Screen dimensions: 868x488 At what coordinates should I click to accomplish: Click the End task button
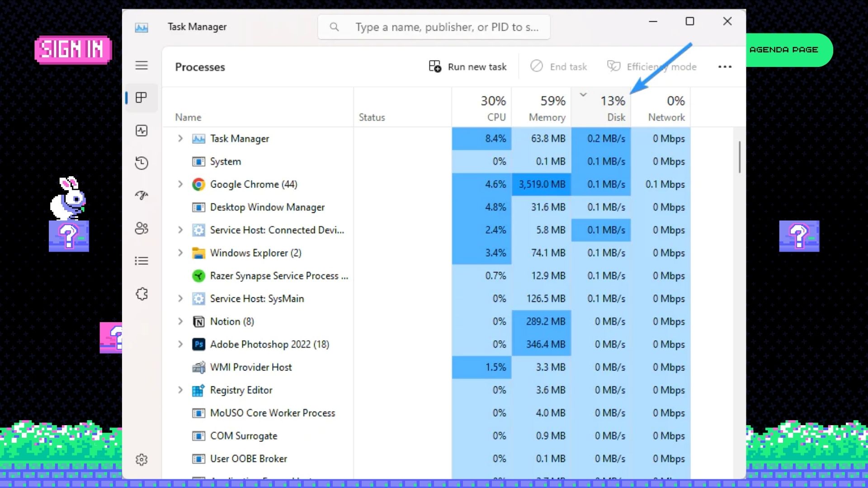pos(559,67)
